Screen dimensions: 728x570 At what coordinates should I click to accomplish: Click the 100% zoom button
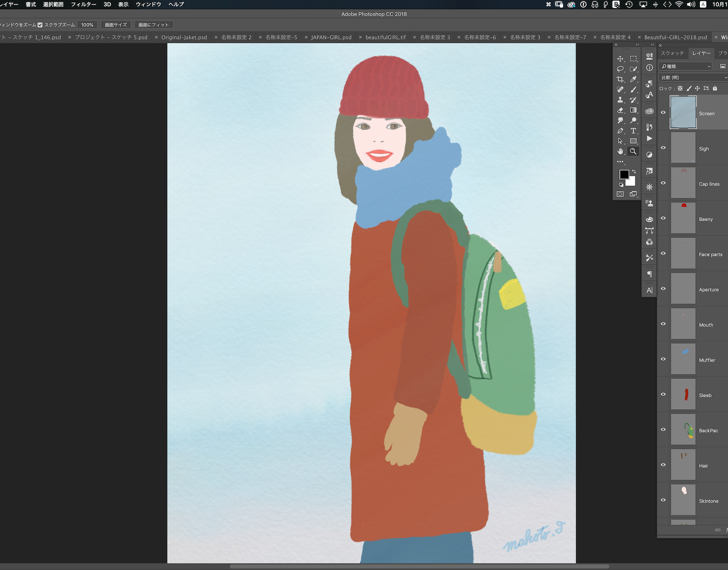pos(88,25)
